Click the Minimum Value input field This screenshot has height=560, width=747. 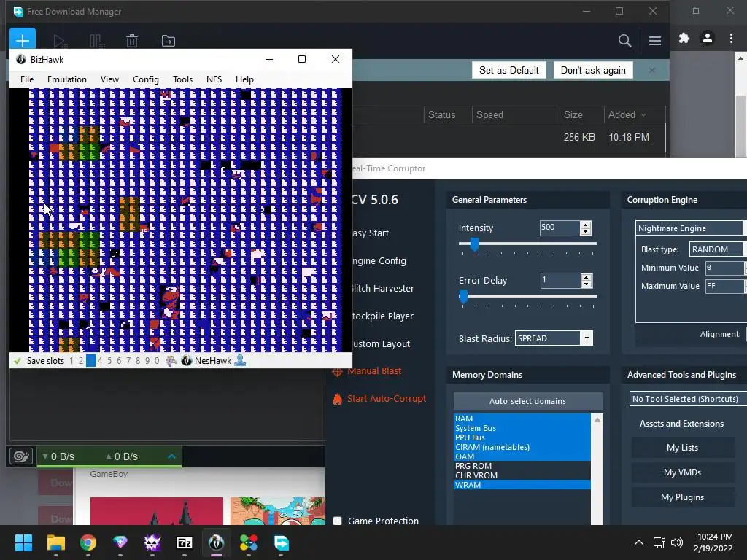724,268
